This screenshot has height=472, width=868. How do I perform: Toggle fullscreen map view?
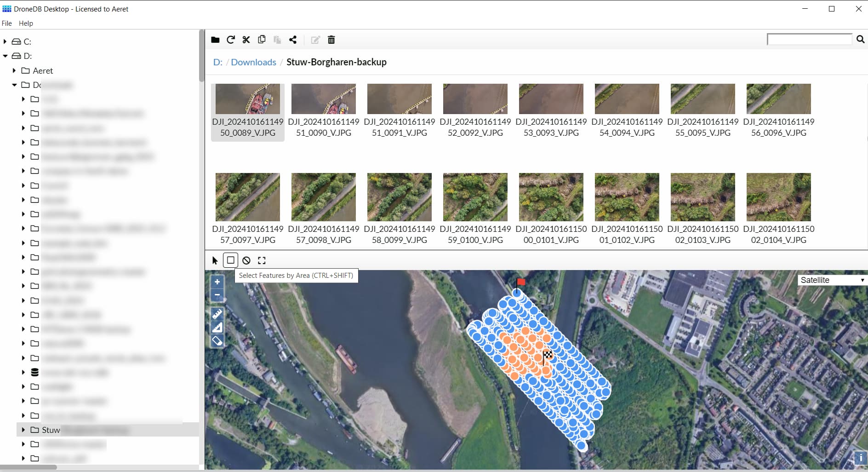(262, 260)
